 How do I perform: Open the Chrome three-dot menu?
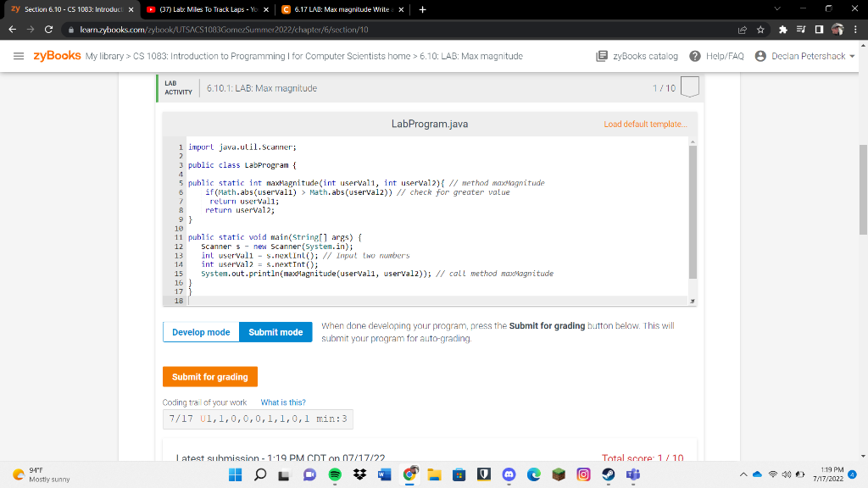point(855,30)
